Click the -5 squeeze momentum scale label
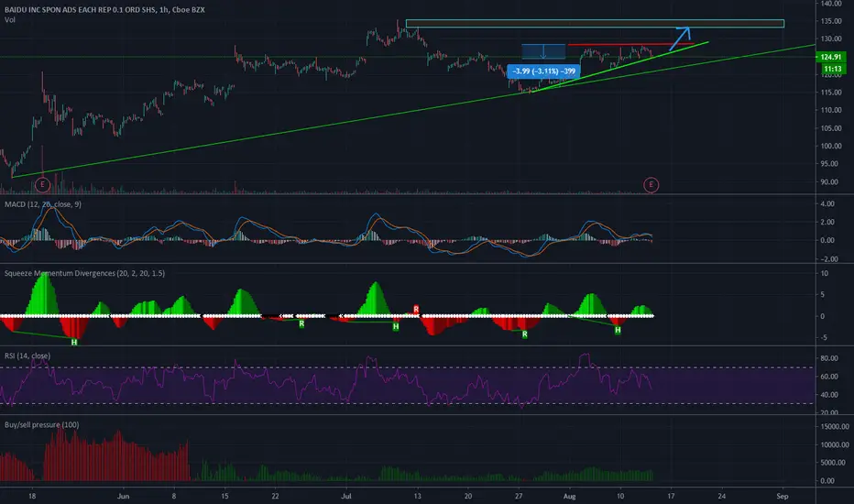The image size is (854, 504). pyautogui.click(x=824, y=337)
